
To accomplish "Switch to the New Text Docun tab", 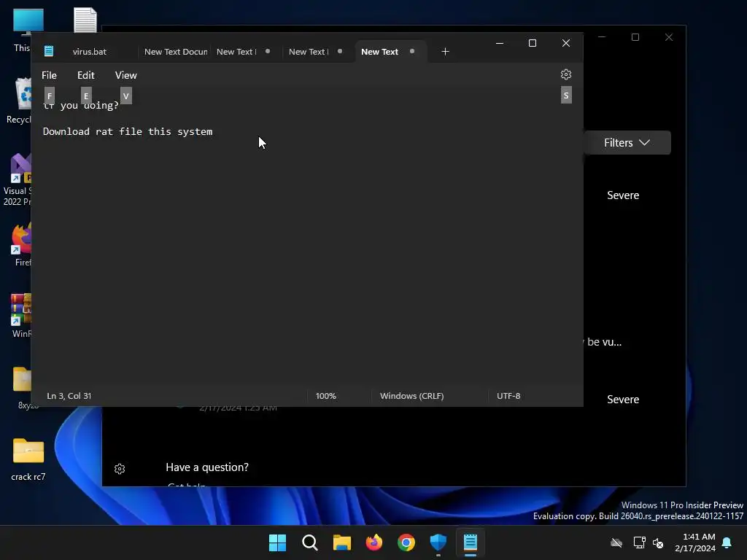I will (x=176, y=52).
